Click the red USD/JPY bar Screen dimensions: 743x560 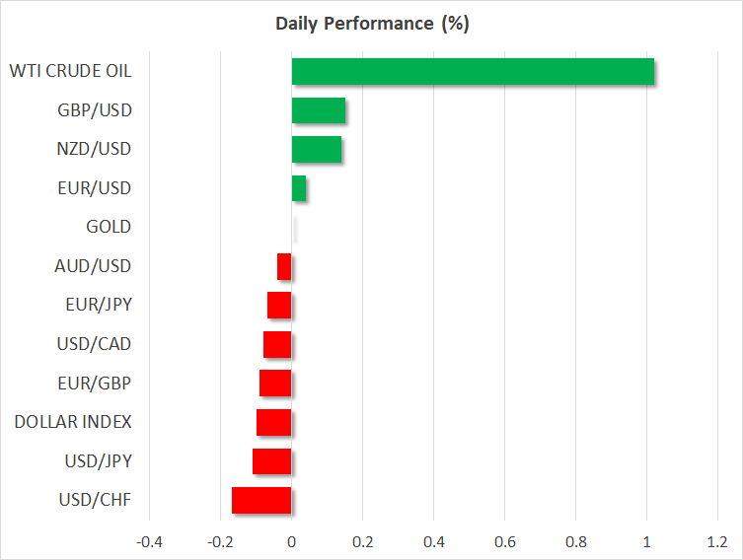click(x=272, y=461)
